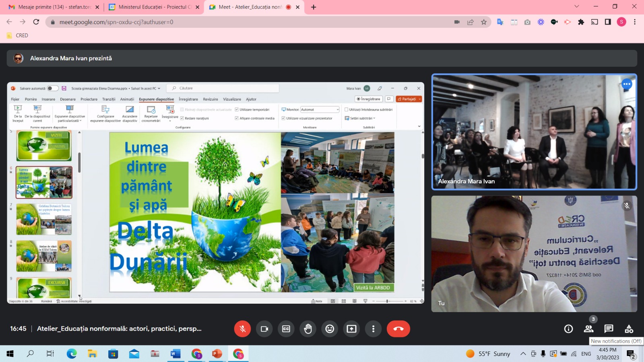Leave the call with the red hang-up button
Image resolution: width=644 pixels, height=362 pixels.
(x=398, y=329)
